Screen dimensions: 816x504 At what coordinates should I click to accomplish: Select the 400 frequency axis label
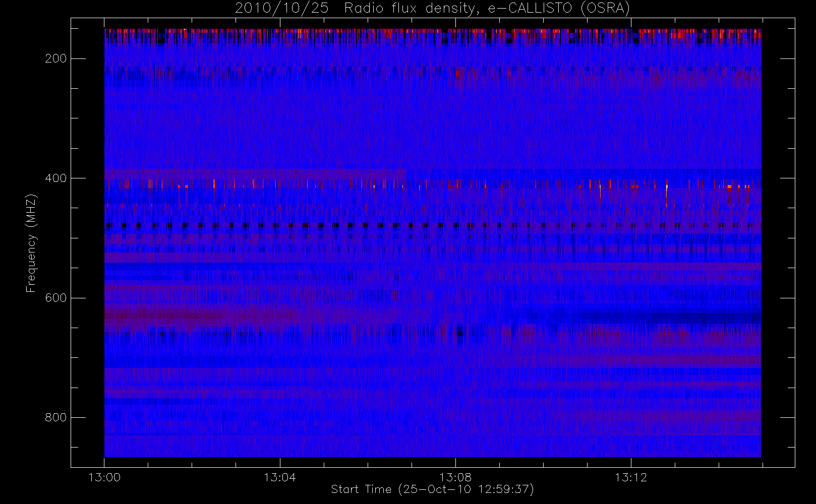pyautogui.click(x=55, y=178)
